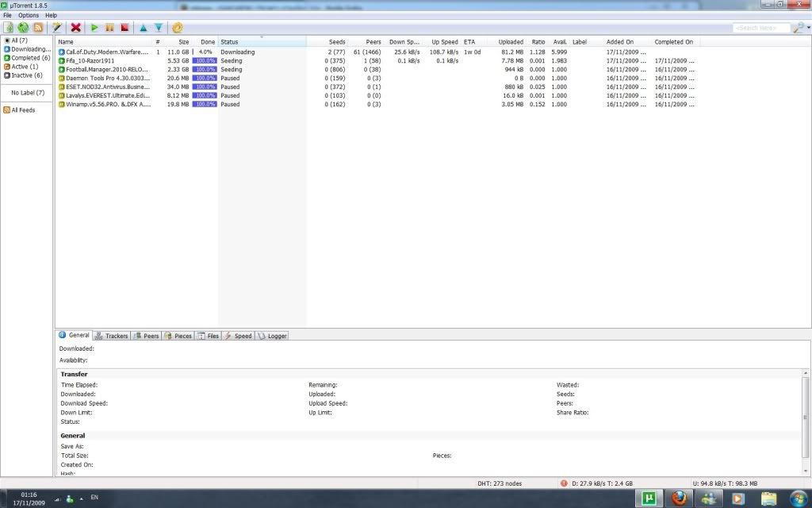Switch to the Files tab
Screen dimensions: 812x508
tap(209, 336)
